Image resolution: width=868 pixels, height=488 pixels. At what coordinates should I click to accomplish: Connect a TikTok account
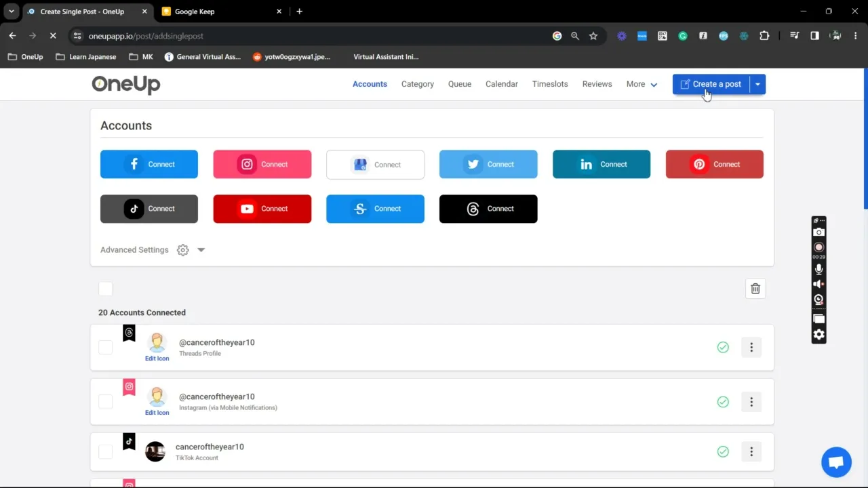[x=149, y=209]
